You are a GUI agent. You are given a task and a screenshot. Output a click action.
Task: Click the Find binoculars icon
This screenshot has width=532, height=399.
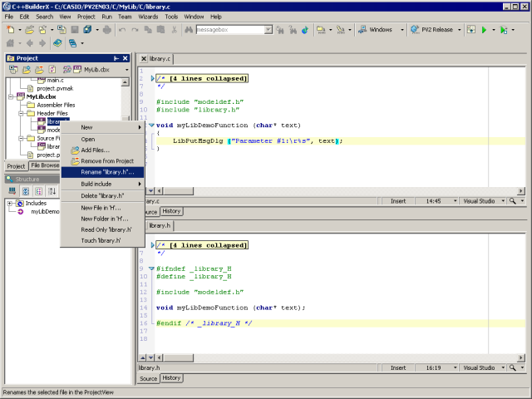(x=189, y=30)
